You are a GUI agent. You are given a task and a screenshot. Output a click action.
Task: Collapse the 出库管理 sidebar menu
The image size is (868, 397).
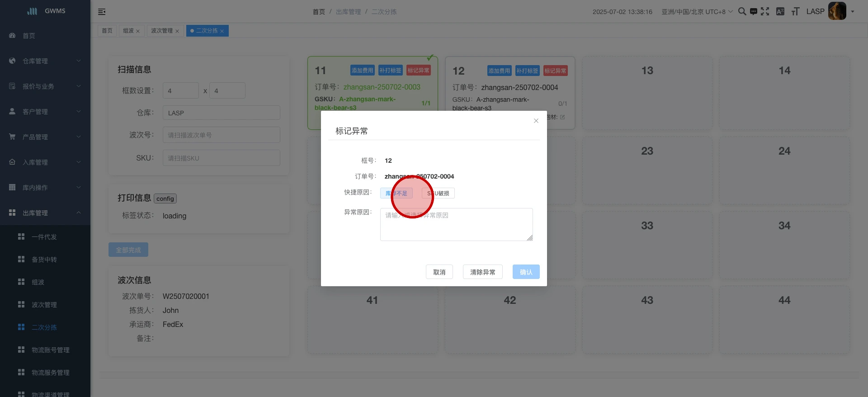click(x=45, y=213)
